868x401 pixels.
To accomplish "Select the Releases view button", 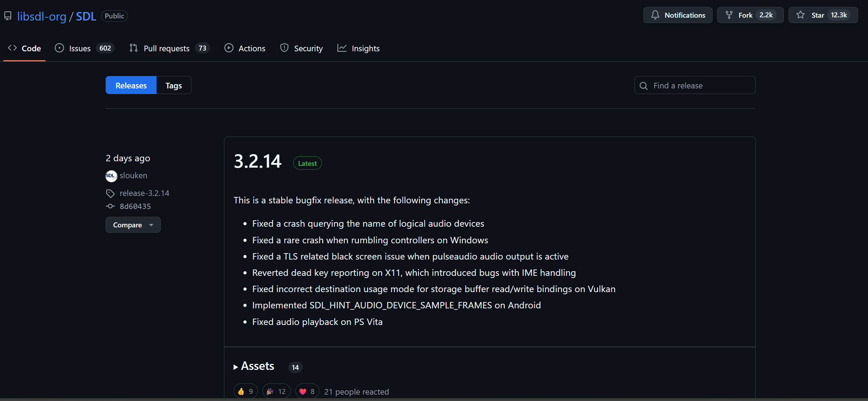I will 131,85.
